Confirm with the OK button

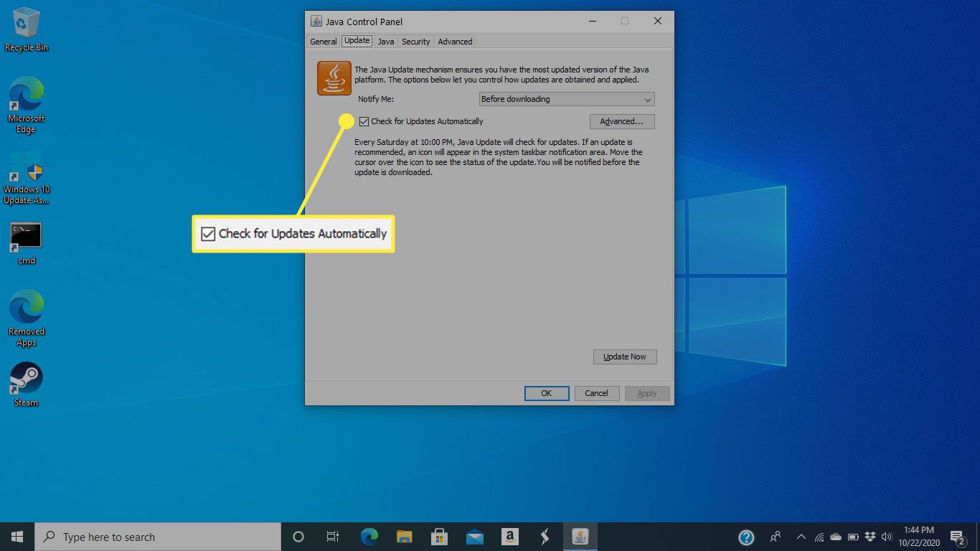tap(547, 393)
